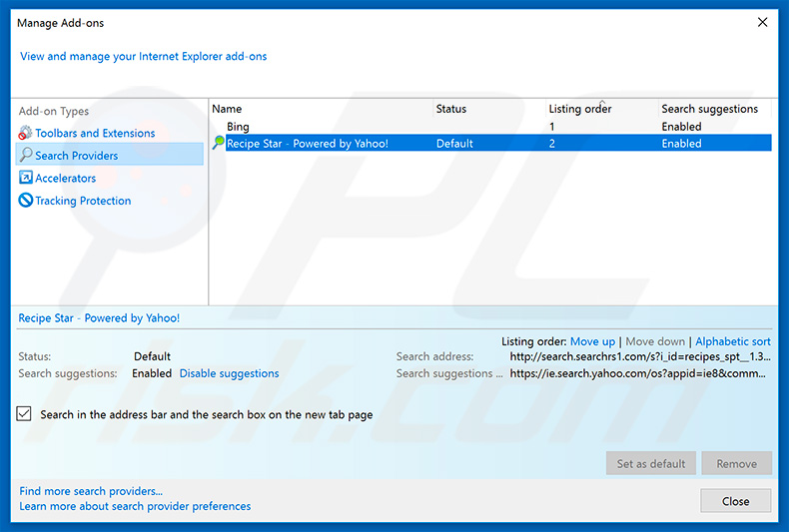Click View and manage your Internet Explorer add-ons
Image resolution: width=789 pixels, height=532 pixels.
[x=144, y=56]
